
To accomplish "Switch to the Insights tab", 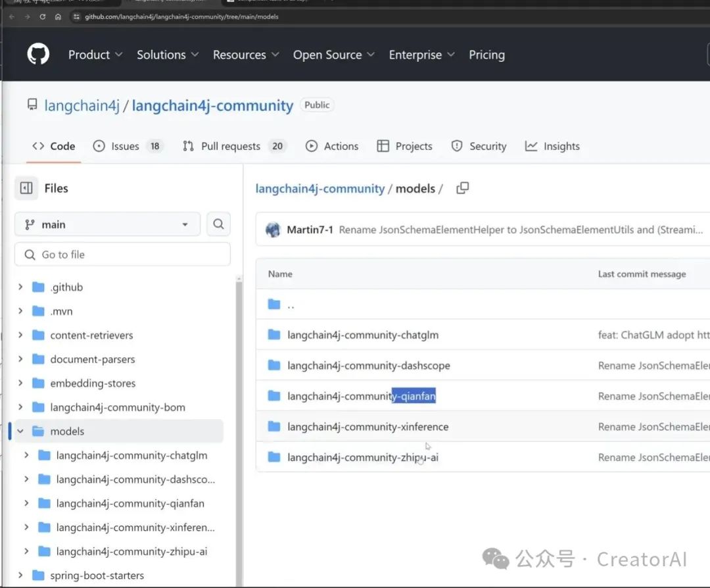I will coord(552,146).
